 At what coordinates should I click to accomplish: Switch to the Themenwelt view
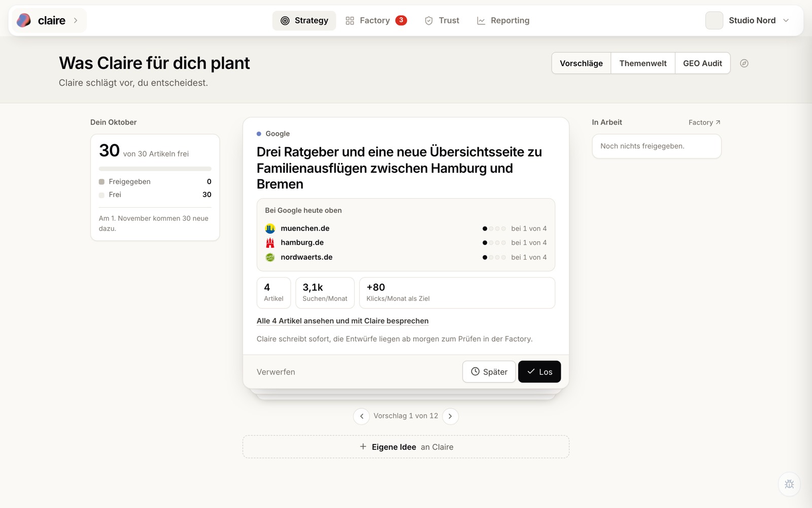click(x=643, y=63)
